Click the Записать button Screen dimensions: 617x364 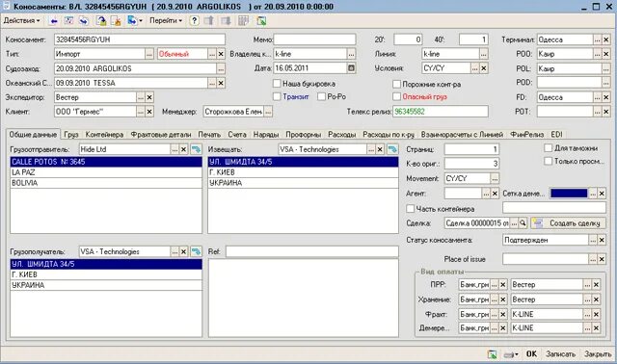pos(560,354)
